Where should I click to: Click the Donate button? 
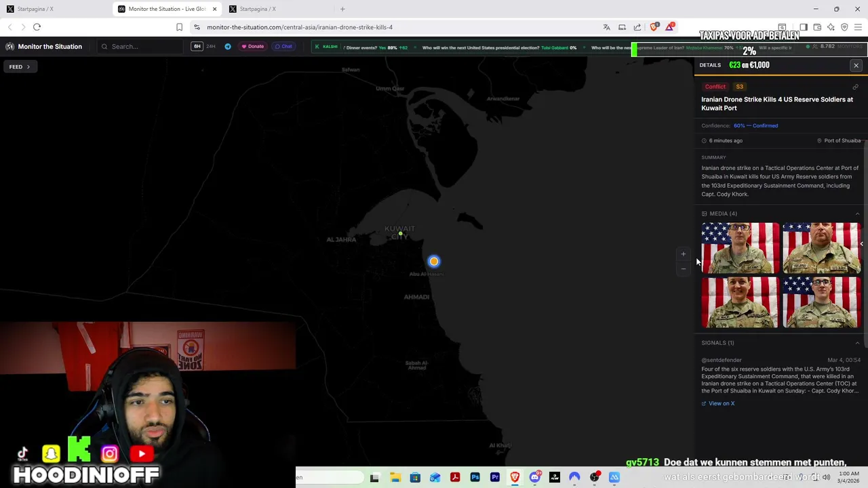pos(253,47)
